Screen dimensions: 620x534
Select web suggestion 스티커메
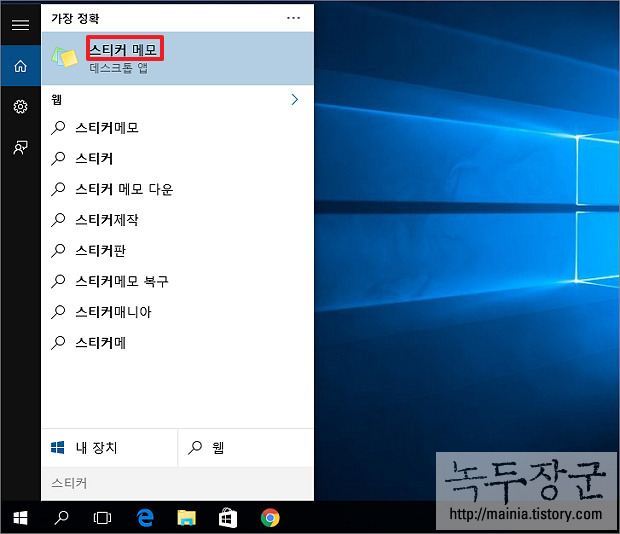tap(178, 343)
